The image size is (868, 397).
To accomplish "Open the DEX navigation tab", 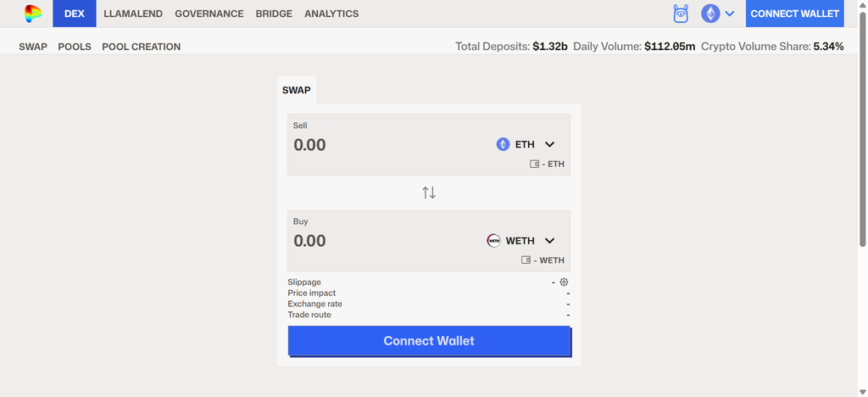I will (75, 14).
